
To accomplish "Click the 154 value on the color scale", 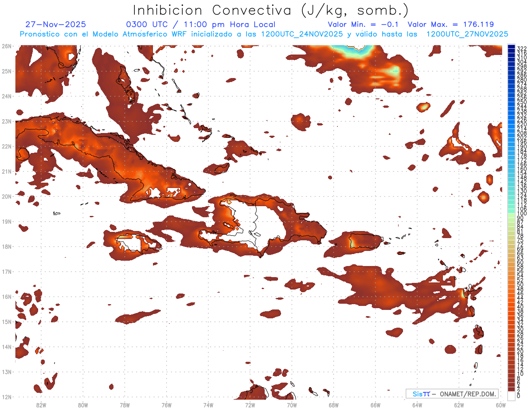I will coord(522,173).
